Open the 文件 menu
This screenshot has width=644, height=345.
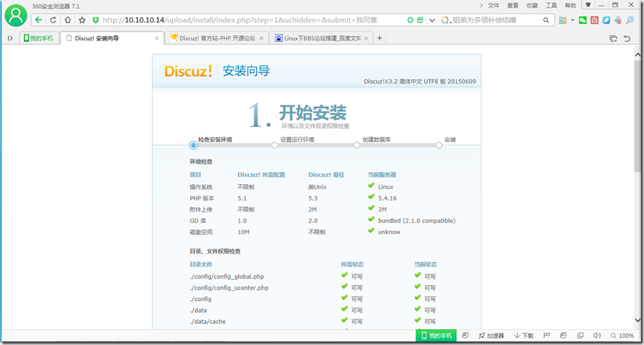click(493, 5)
